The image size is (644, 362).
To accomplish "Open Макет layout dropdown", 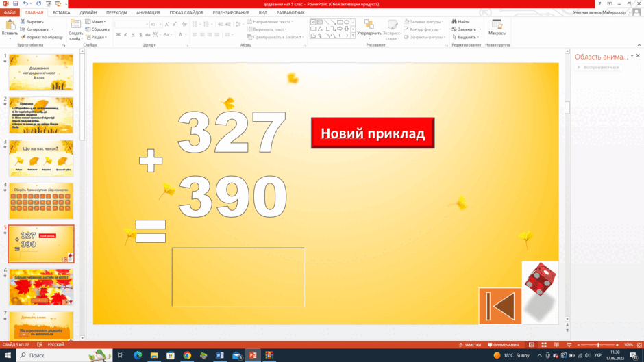I will pos(96,21).
